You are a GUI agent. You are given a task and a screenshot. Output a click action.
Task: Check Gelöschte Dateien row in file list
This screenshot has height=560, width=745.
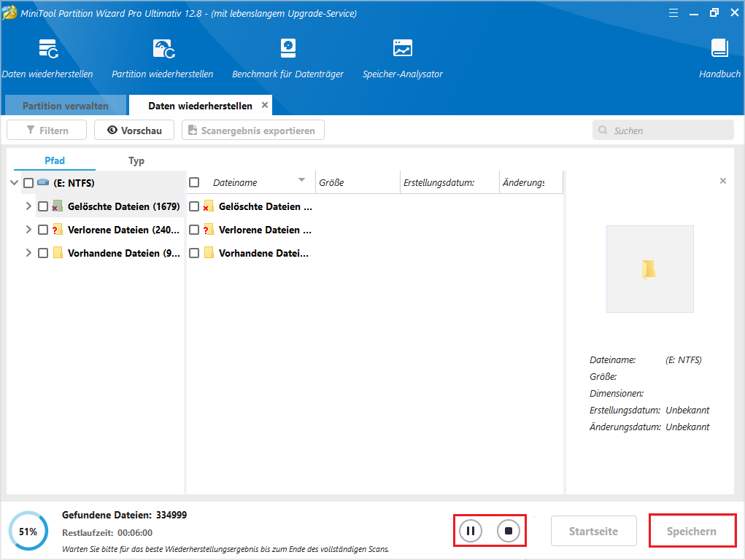(194, 206)
